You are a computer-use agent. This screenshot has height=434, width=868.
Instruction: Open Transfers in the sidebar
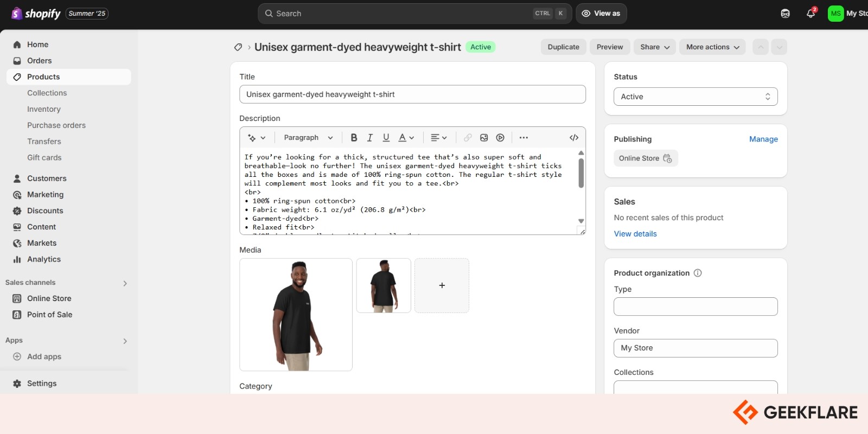(44, 142)
